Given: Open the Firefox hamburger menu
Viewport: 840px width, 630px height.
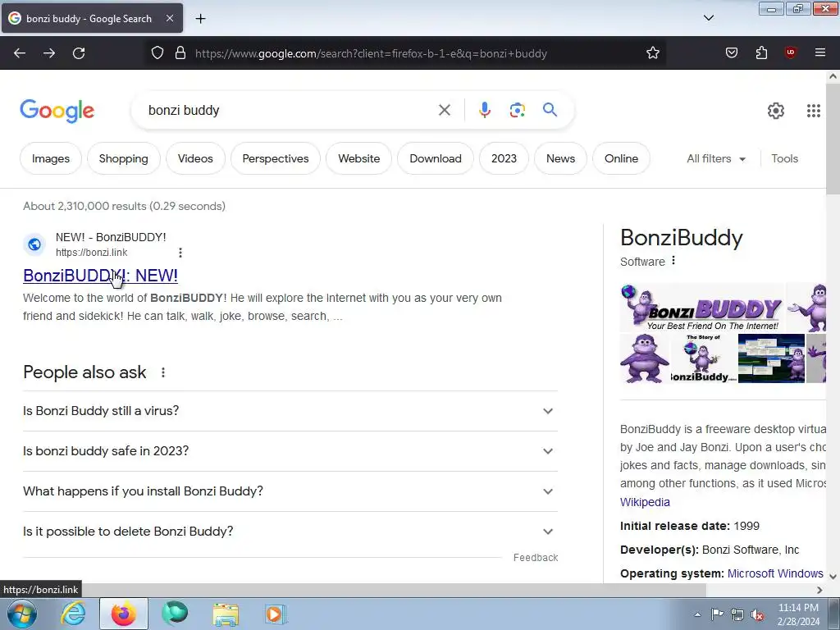Looking at the screenshot, I should (820, 52).
